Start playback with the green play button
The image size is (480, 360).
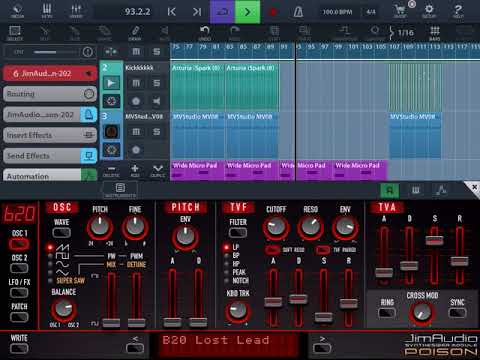[x=248, y=12]
